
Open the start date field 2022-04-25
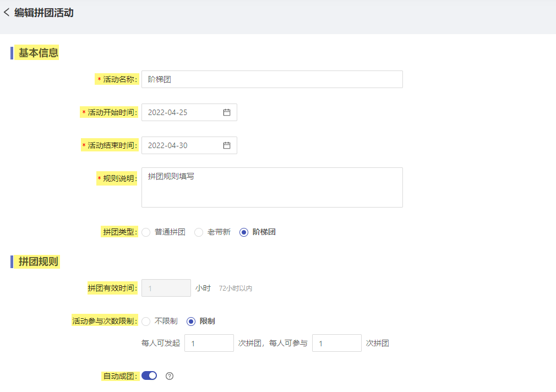[x=189, y=112]
